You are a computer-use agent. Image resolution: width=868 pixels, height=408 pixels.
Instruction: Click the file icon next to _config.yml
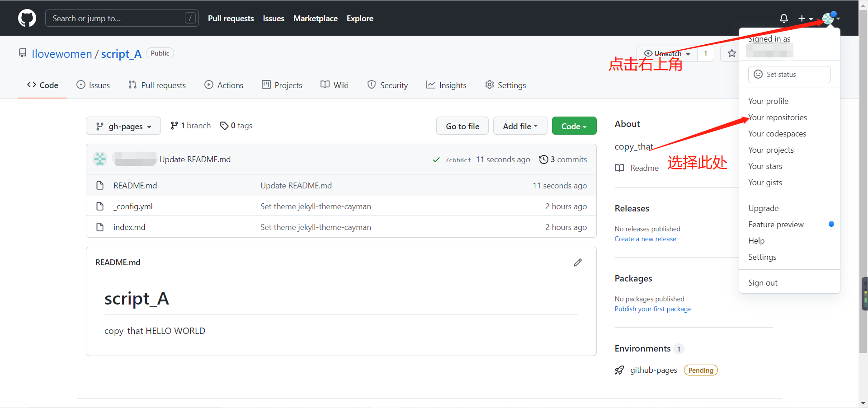[100, 206]
